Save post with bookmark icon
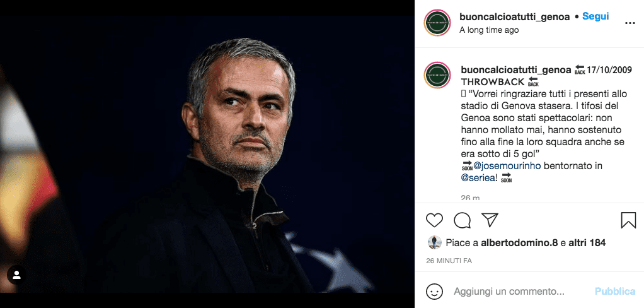Image resolution: width=644 pixels, height=308 pixels. [x=628, y=220]
